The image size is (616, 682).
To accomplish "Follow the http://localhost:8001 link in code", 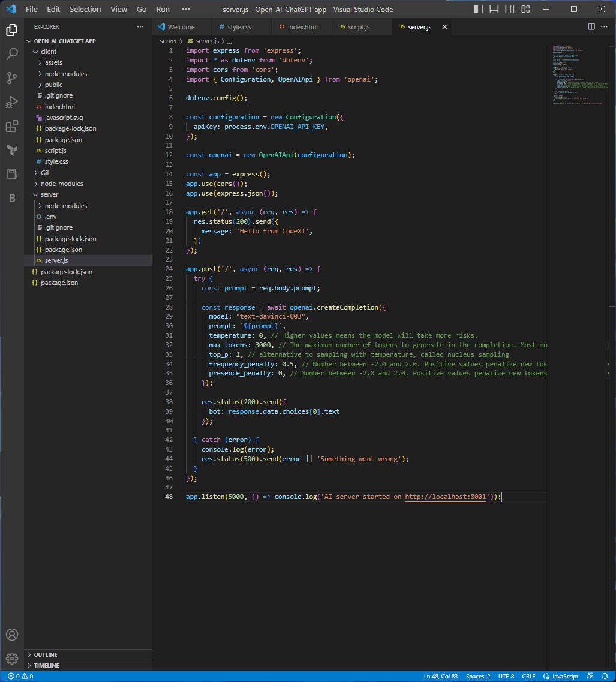I will 446,497.
